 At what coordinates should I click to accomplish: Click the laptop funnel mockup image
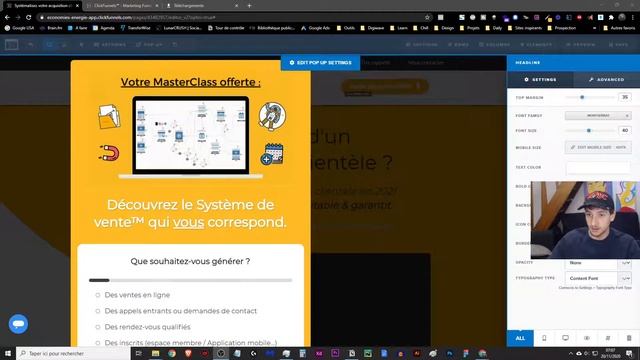point(191,137)
